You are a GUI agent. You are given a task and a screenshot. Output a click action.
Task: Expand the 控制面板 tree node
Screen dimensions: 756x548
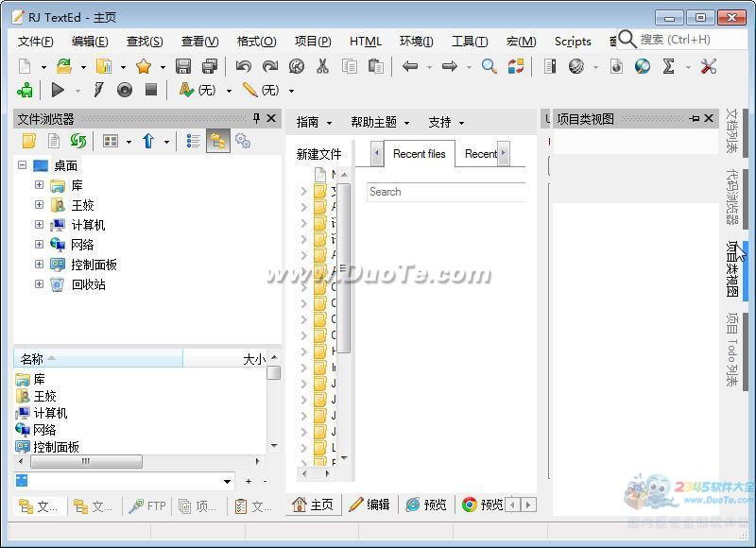click(x=39, y=265)
